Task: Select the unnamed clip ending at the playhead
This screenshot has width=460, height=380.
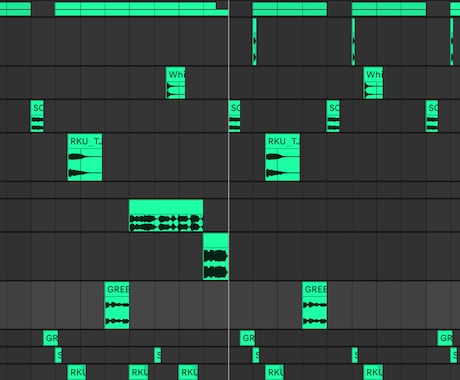Action: (x=216, y=256)
